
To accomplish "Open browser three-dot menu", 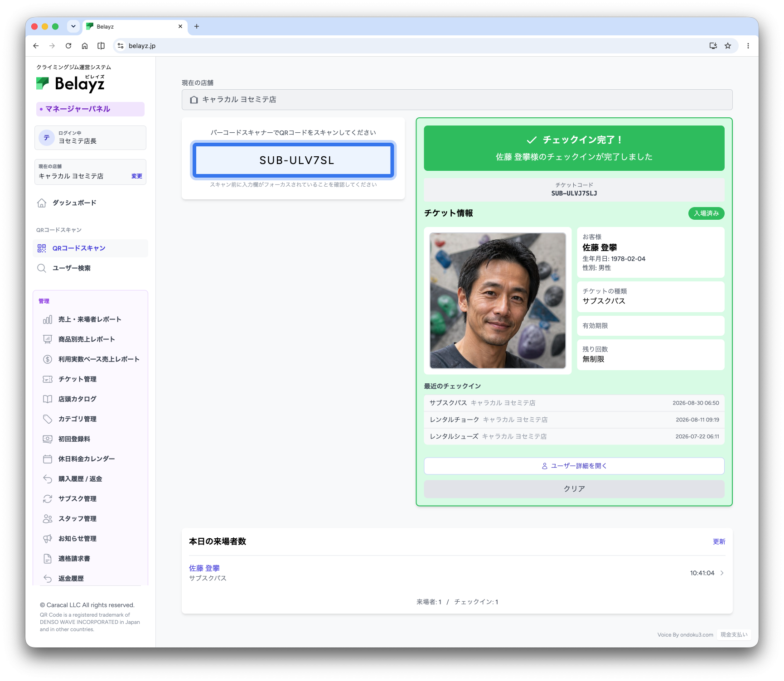I will tap(748, 46).
